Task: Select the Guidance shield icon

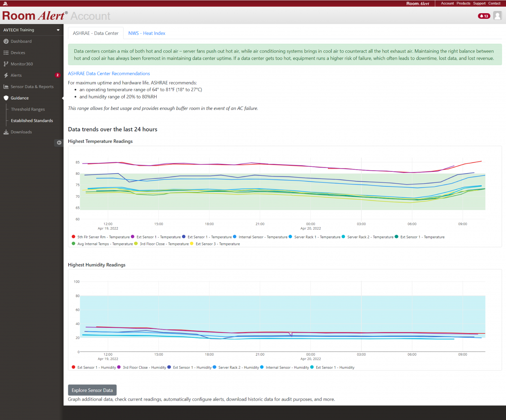Action: (x=6, y=98)
